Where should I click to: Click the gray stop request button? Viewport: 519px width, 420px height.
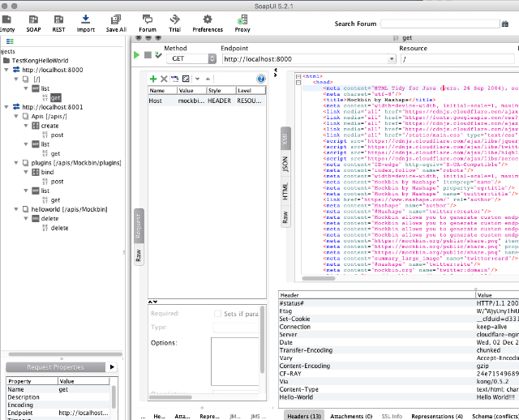pyautogui.click(x=148, y=55)
